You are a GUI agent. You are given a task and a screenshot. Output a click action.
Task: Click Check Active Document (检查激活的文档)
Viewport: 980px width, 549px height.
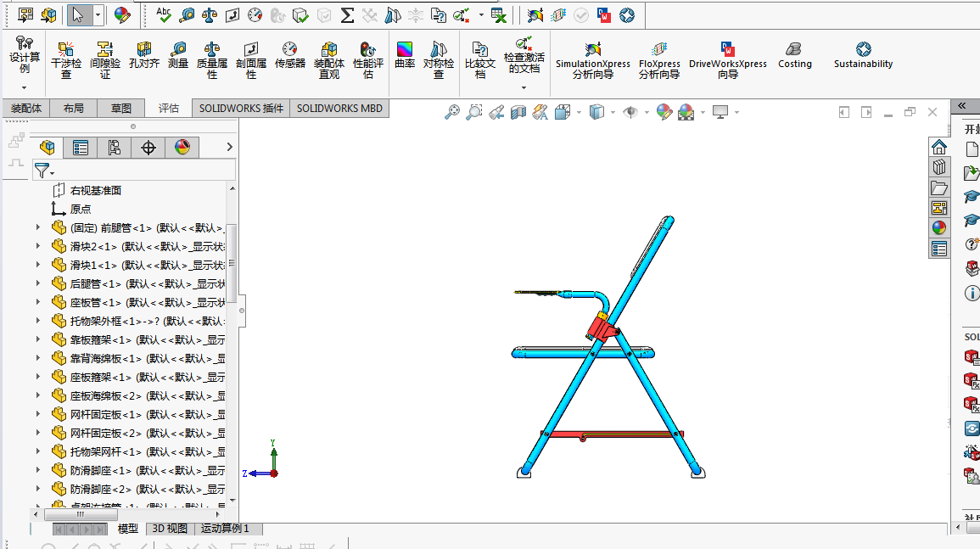tap(524, 55)
